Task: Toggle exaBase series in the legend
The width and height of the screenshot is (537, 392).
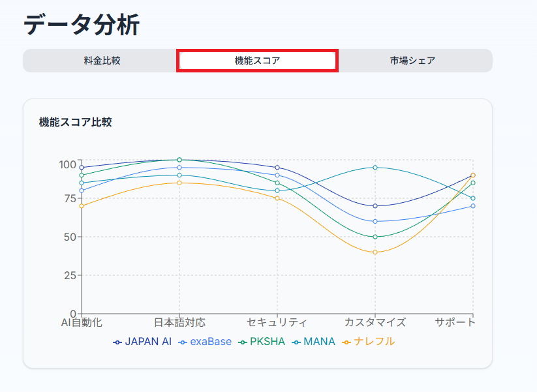Action: pos(205,341)
